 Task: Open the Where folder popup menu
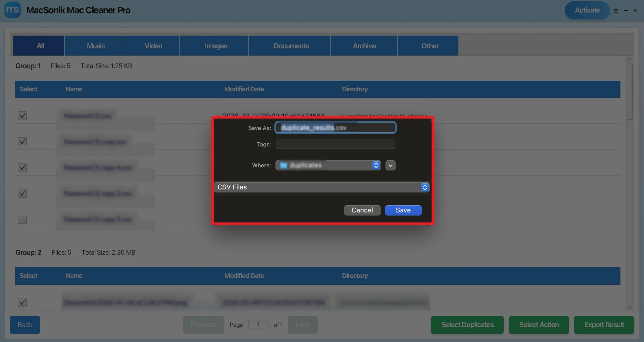[x=328, y=165]
